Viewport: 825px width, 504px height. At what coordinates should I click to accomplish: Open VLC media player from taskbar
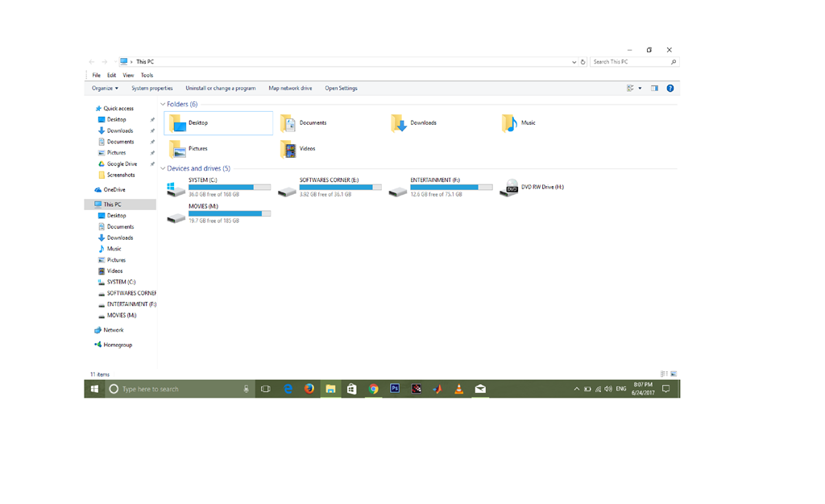[458, 389]
